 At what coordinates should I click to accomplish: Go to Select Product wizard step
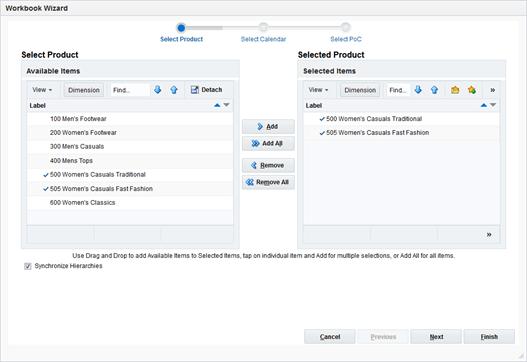[x=181, y=33]
